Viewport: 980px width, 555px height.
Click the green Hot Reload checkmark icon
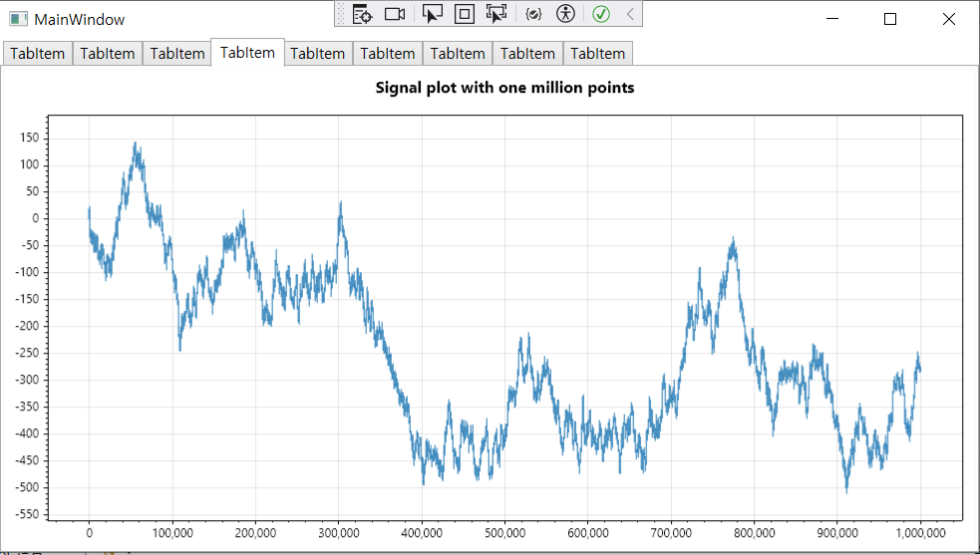601,14
